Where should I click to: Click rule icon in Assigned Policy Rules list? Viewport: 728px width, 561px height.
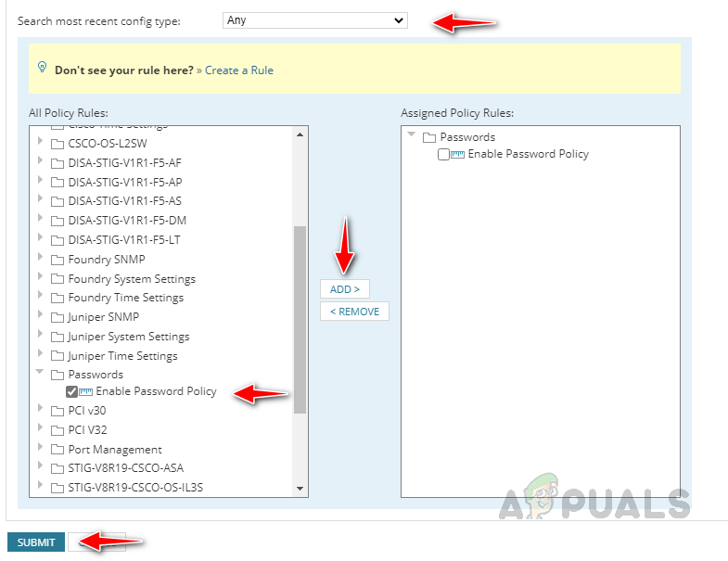tap(457, 155)
